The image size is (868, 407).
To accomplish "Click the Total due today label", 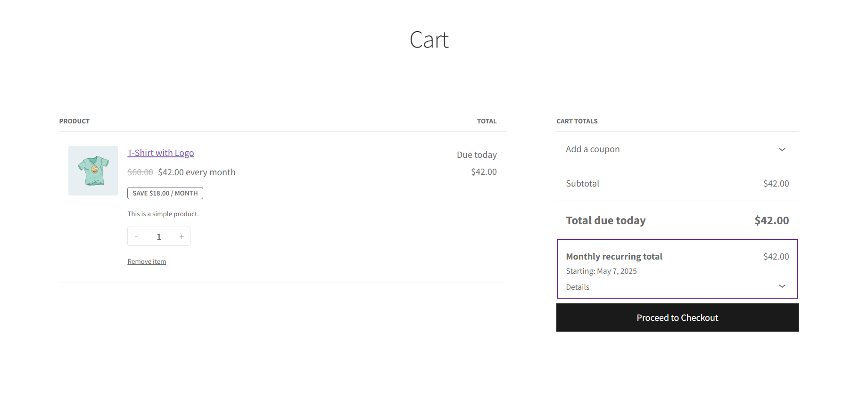I will tap(605, 220).
